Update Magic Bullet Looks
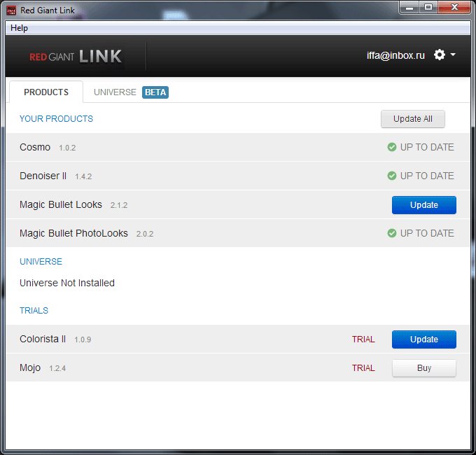 click(423, 205)
